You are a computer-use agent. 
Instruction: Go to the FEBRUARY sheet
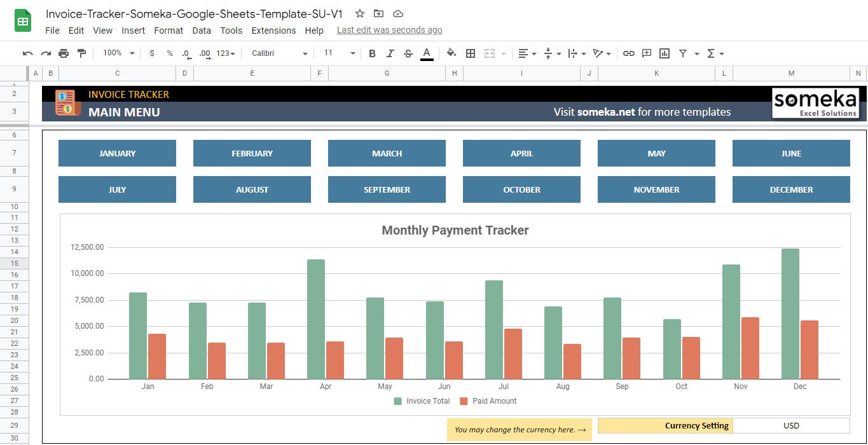pos(252,153)
